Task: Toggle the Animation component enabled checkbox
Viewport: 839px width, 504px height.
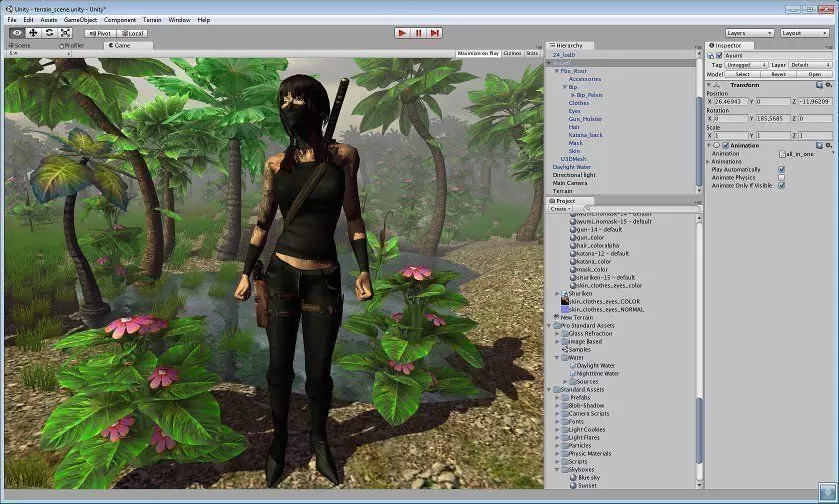Action: point(726,146)
